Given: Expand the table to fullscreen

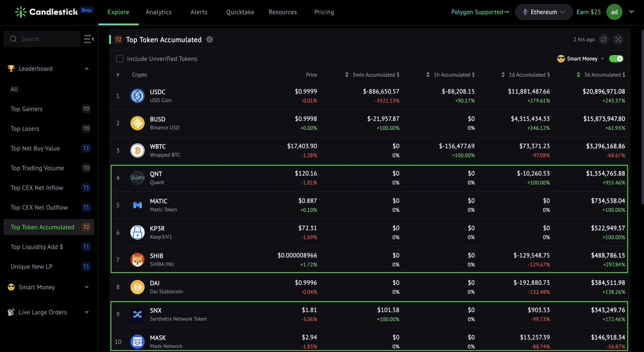Looking at the screenshot, I should pos(618,39).
